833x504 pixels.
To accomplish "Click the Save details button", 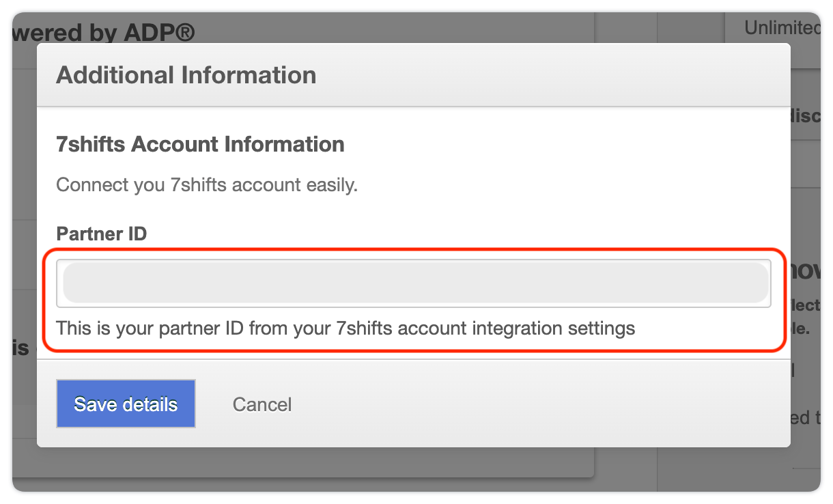I will (x=126, y=404).
